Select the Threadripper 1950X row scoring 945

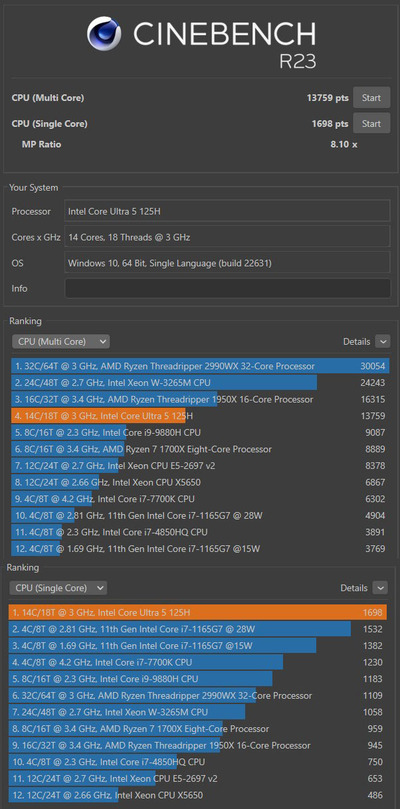198,745
